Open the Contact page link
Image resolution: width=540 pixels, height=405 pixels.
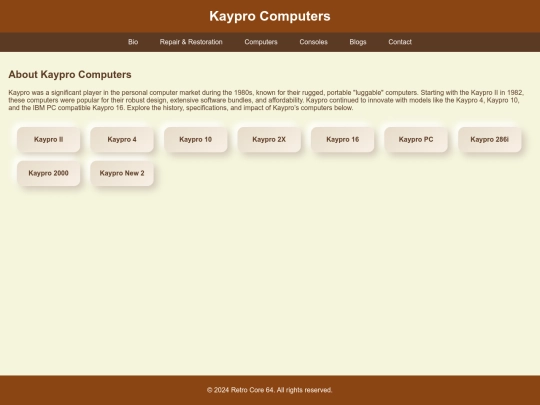pos(400,42)
